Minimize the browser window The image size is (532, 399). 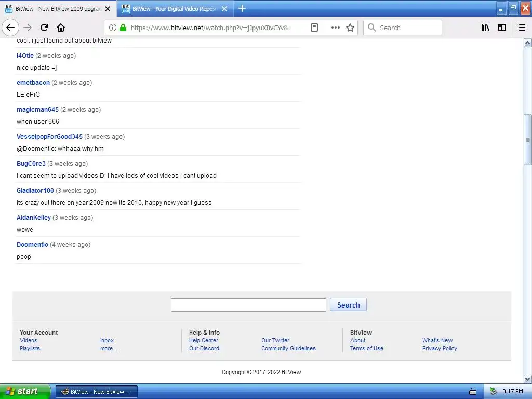click(x=501, y=9)
